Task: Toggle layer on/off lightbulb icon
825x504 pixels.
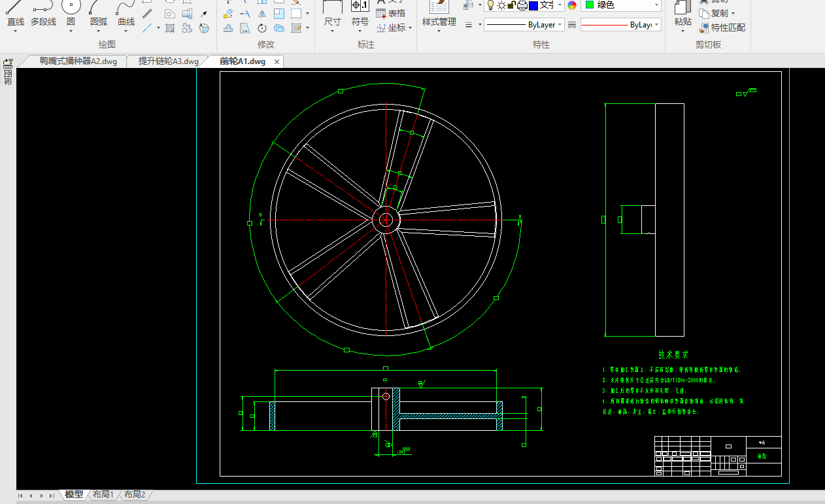Action: click(490, 5)
